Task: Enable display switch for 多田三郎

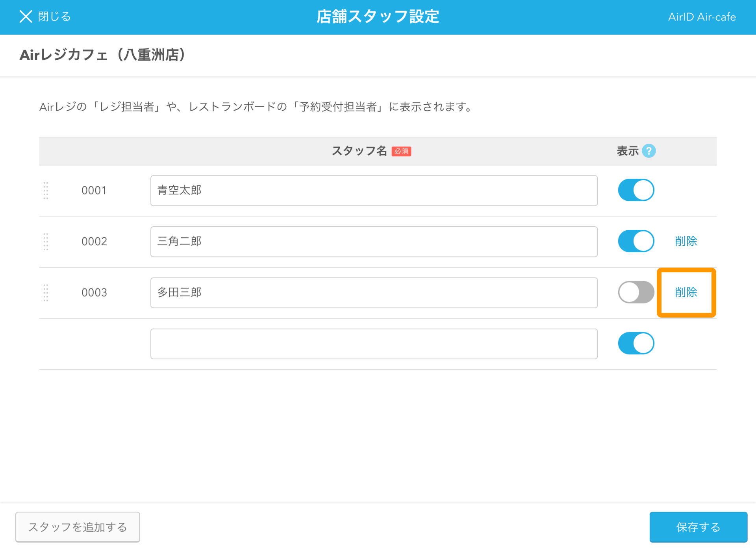Action: coord(636,292)
